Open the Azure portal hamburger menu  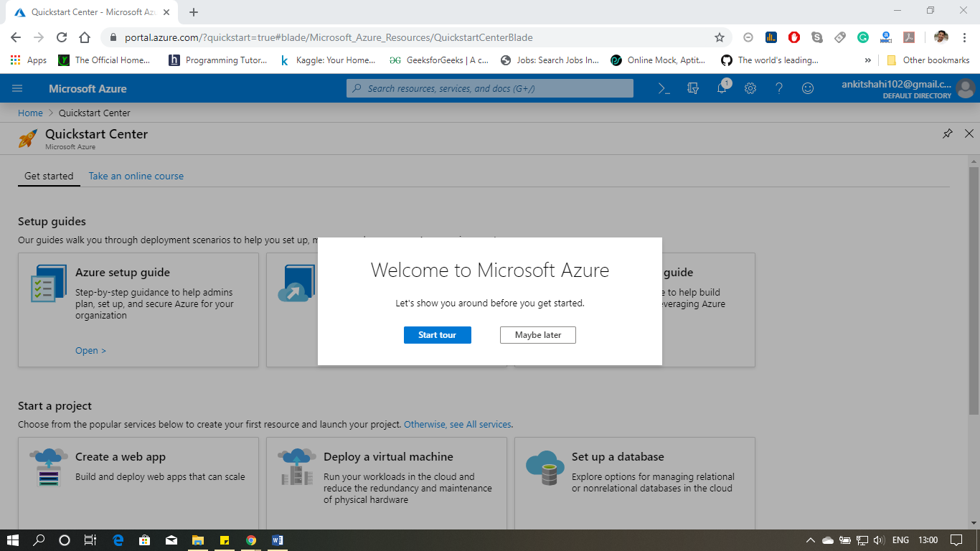point(17,88)
